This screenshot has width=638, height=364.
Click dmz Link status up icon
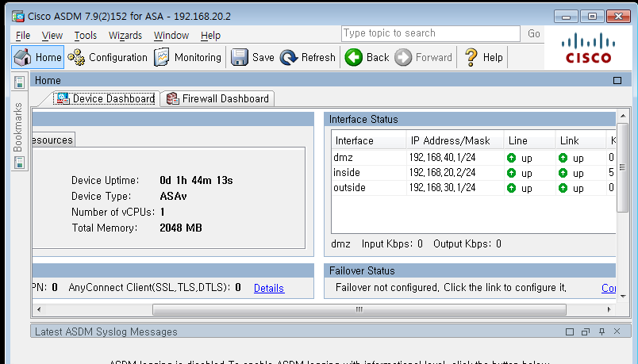pyautogui.click(x=563, y=158)
